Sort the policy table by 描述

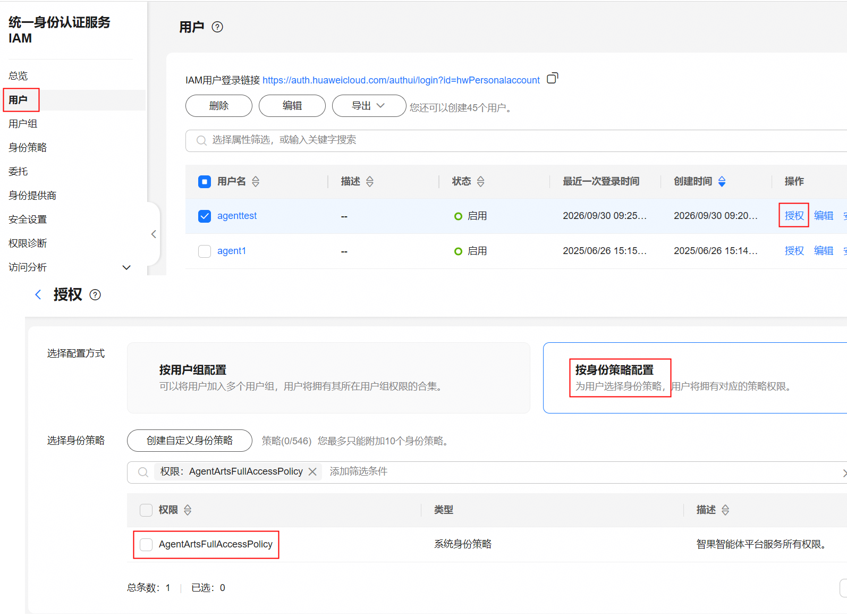[x=725, y=510]
